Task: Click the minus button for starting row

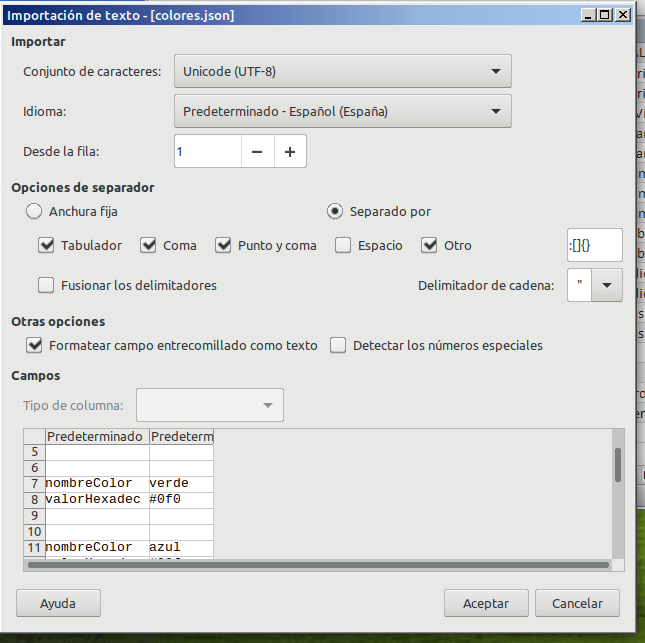Action: (257, 152)
